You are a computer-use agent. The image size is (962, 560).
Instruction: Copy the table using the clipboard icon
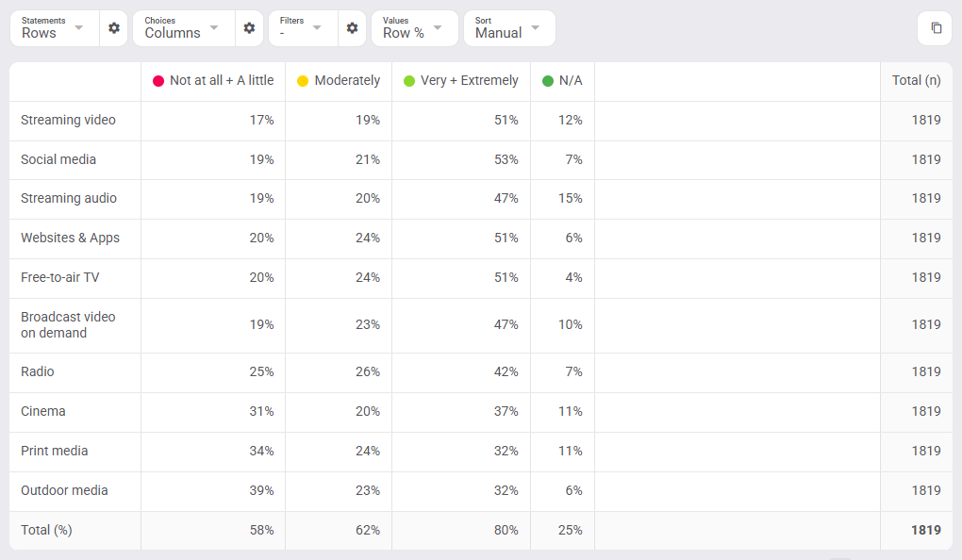[x=936, y=28]
